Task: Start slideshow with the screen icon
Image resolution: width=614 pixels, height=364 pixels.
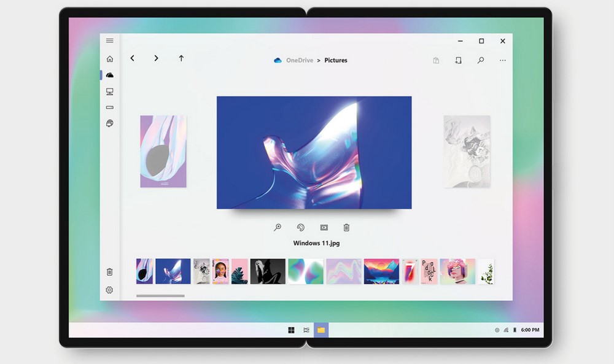Action: (324, 227)
